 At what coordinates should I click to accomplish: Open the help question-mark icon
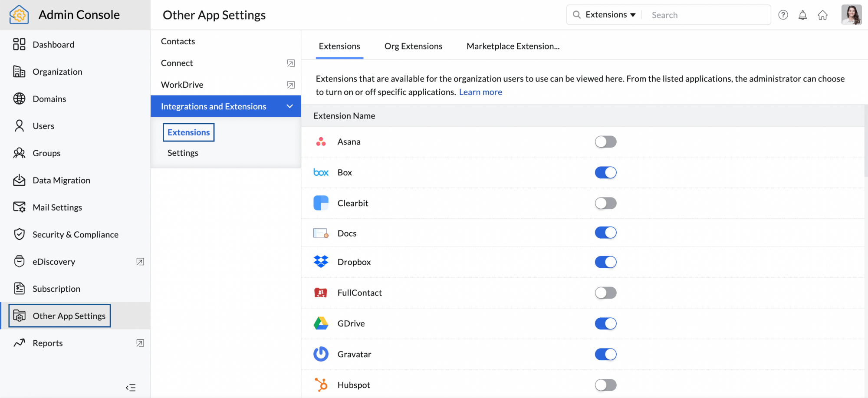783,15
